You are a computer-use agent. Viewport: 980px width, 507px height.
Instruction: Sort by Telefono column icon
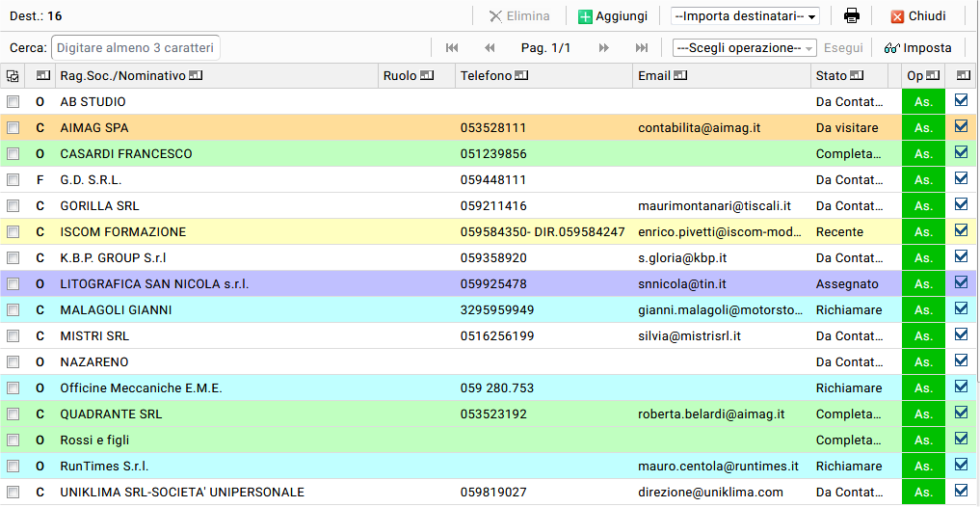pyautogui.click(x=521, y=75)
